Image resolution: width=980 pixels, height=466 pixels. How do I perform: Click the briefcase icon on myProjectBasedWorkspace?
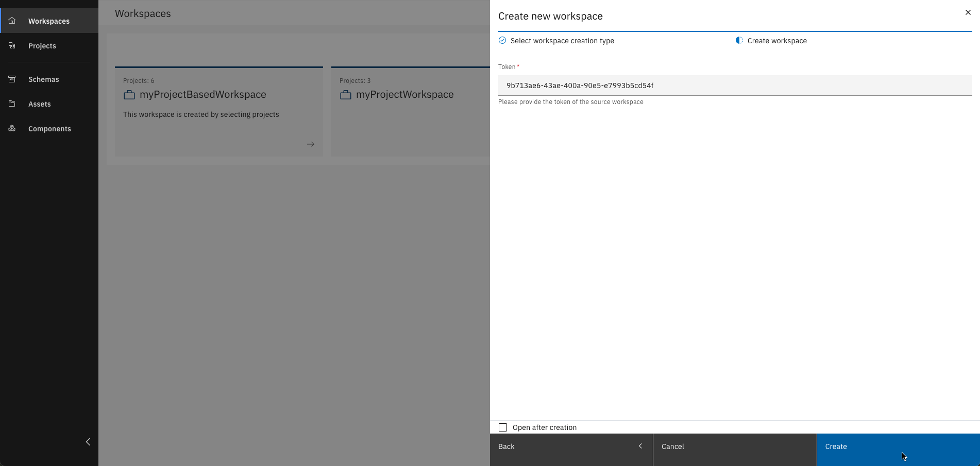point(128,95)
